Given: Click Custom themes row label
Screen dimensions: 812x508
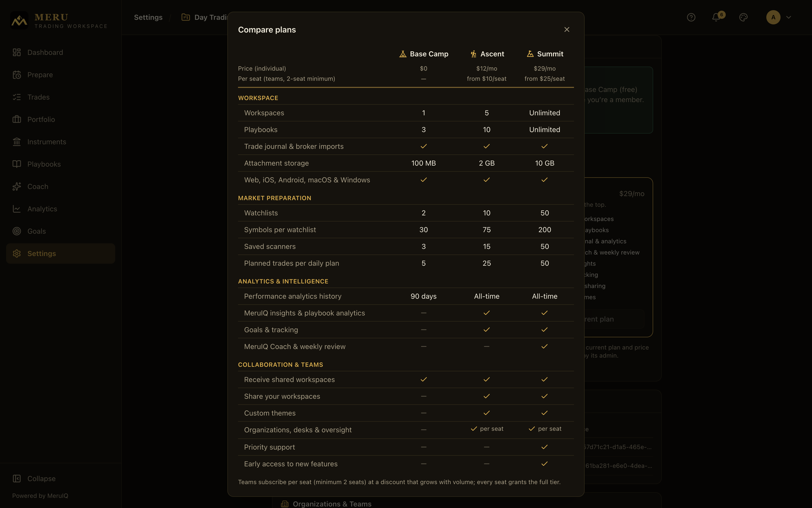Looking at the screenshot, I should (270, 413).
